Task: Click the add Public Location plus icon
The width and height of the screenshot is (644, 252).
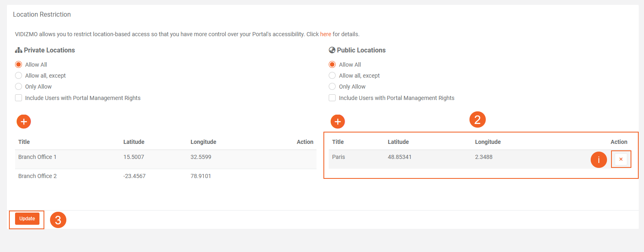Action: coord(338,122)
